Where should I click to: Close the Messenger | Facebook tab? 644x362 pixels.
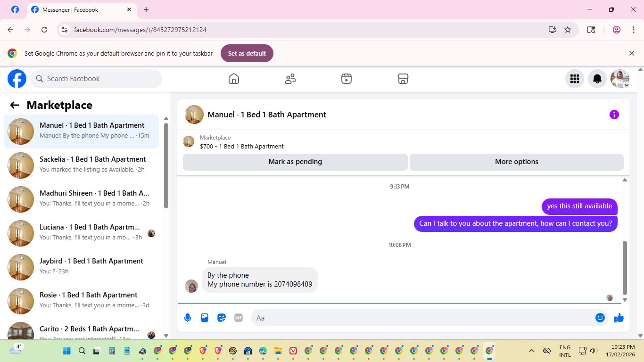130,9
